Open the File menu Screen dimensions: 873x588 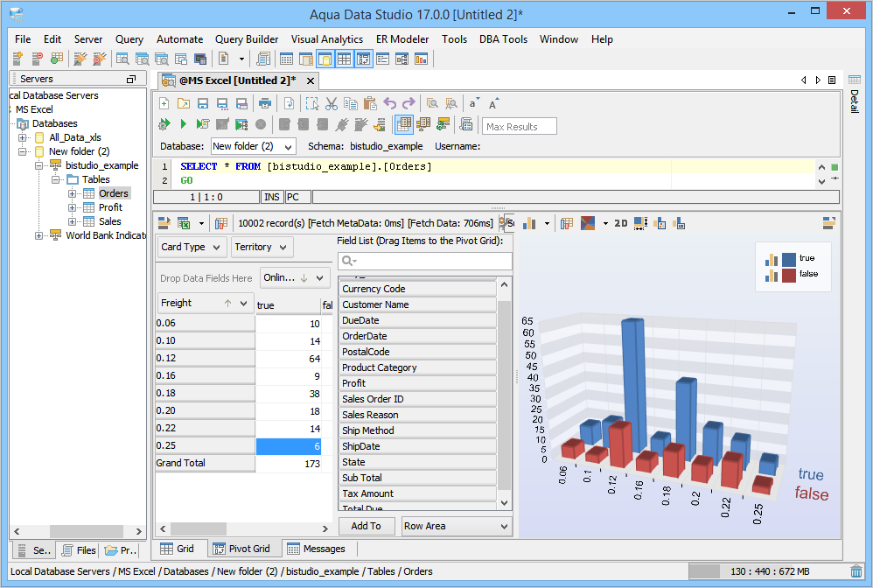point(23,39)
